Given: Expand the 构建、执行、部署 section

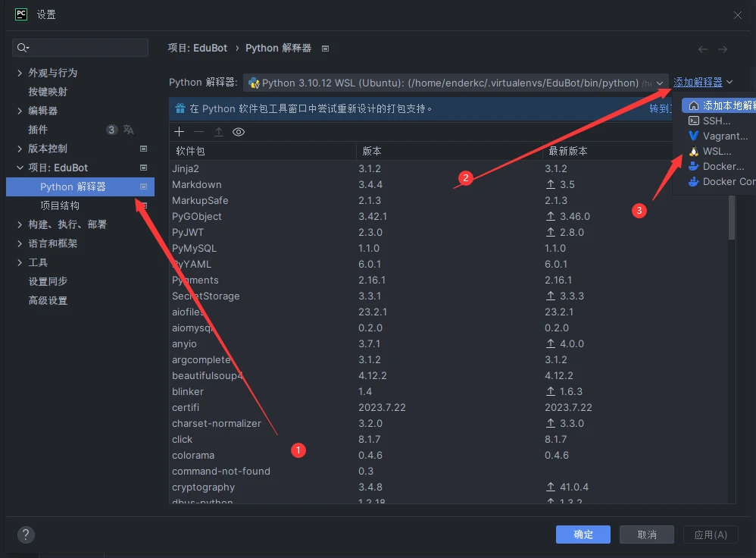Looking at the screenshot, I should coord(20,224).
